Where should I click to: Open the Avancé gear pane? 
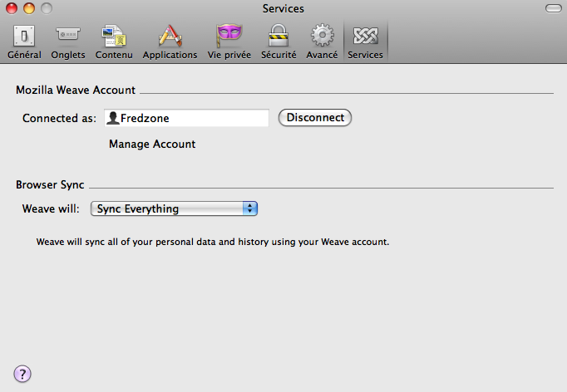[322, 42]
